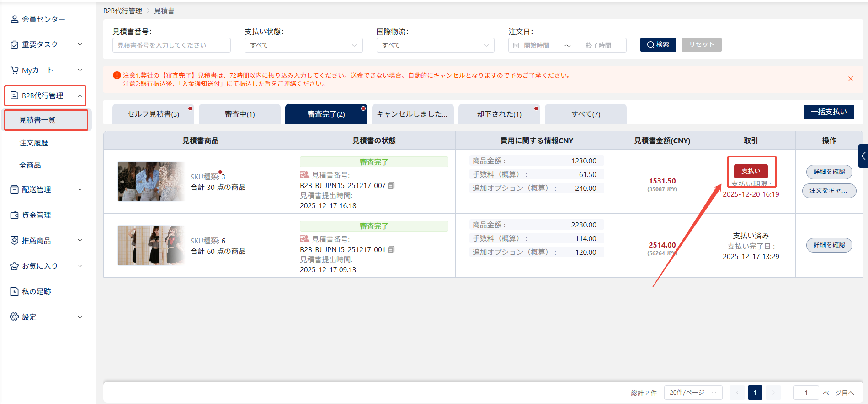Click the 開始時間 date field

point(537,45)
